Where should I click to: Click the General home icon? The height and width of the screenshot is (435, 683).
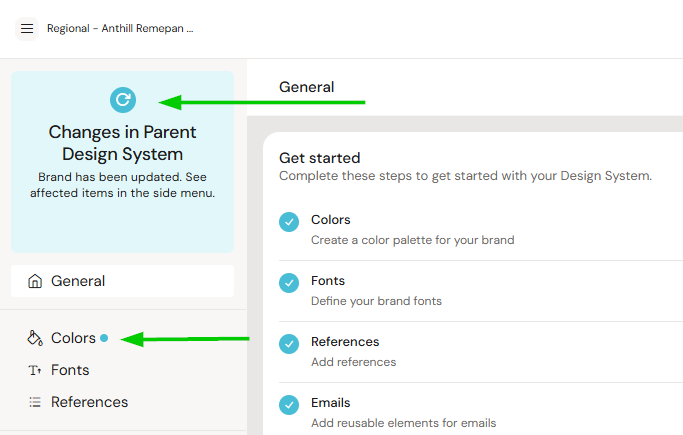point(35,281)
